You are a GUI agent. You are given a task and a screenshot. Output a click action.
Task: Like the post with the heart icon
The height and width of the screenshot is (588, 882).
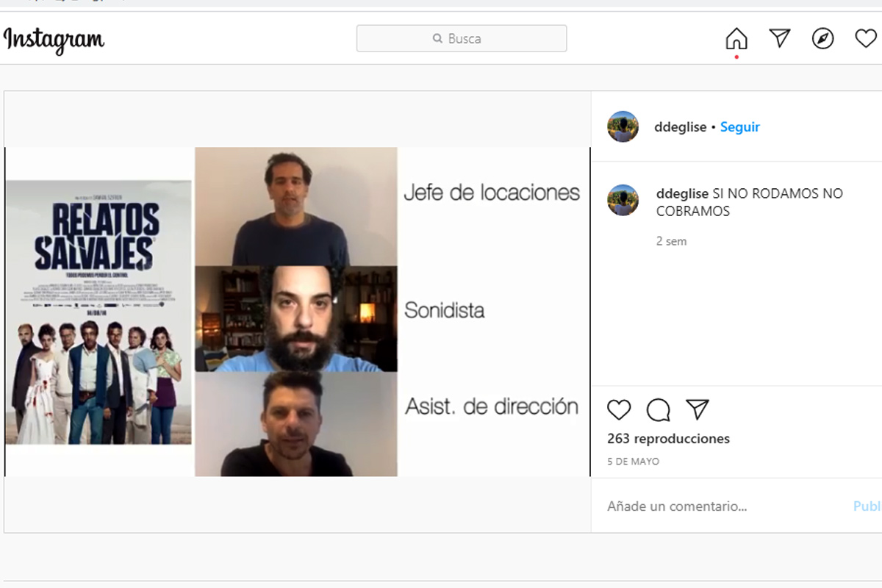point(619,409)
